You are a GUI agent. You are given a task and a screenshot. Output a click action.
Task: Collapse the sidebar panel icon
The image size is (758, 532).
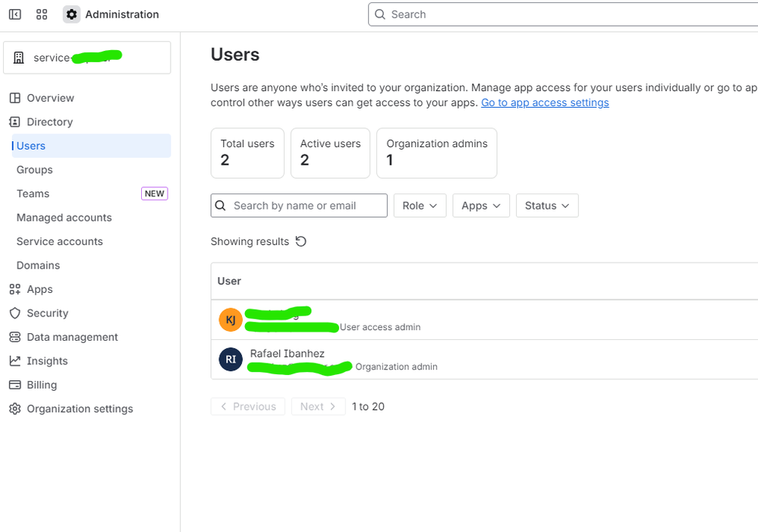pyautogui.click(x=15, y=14)
